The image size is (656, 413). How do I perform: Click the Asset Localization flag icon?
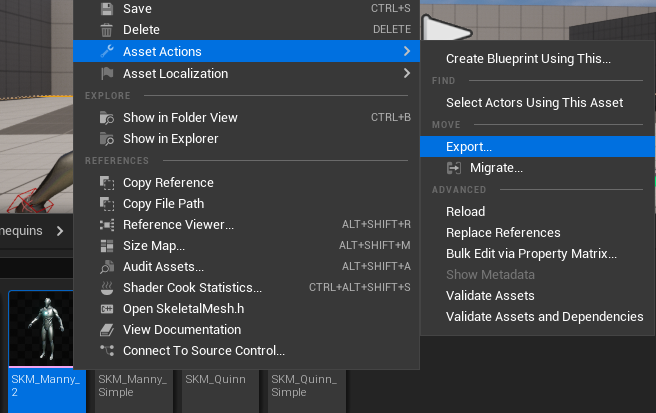point(107,74)
